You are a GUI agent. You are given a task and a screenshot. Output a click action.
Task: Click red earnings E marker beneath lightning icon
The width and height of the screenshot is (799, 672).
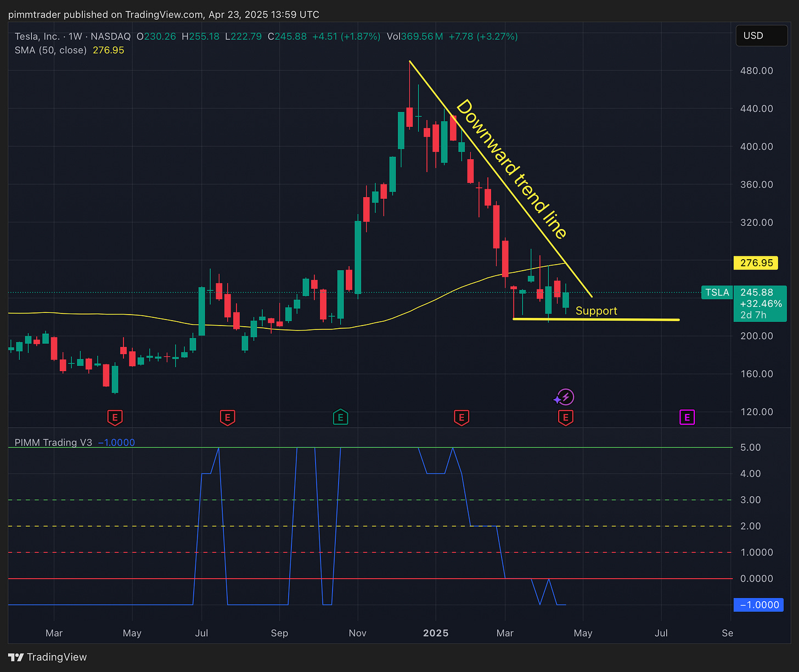click(566, 418)
